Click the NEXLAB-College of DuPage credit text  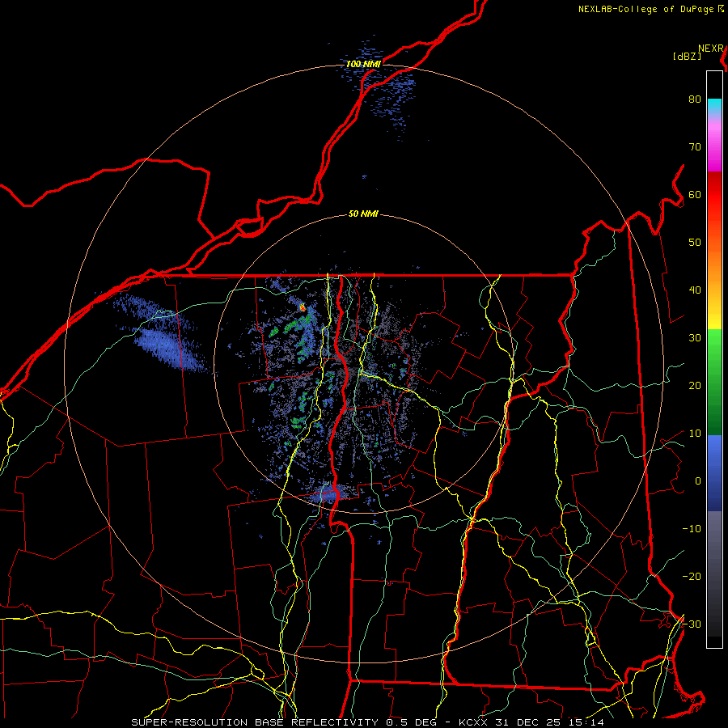646,9
